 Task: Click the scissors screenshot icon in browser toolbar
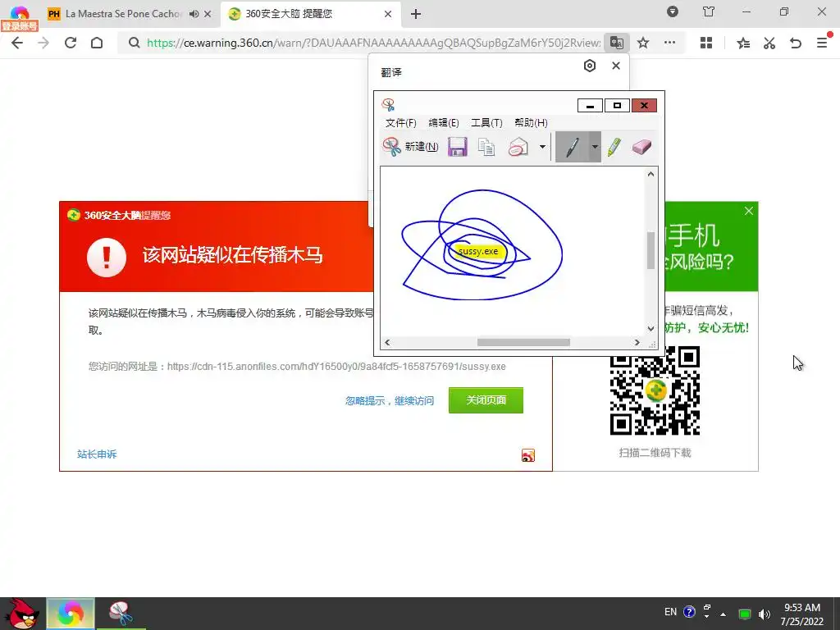(x=769, y=43)
